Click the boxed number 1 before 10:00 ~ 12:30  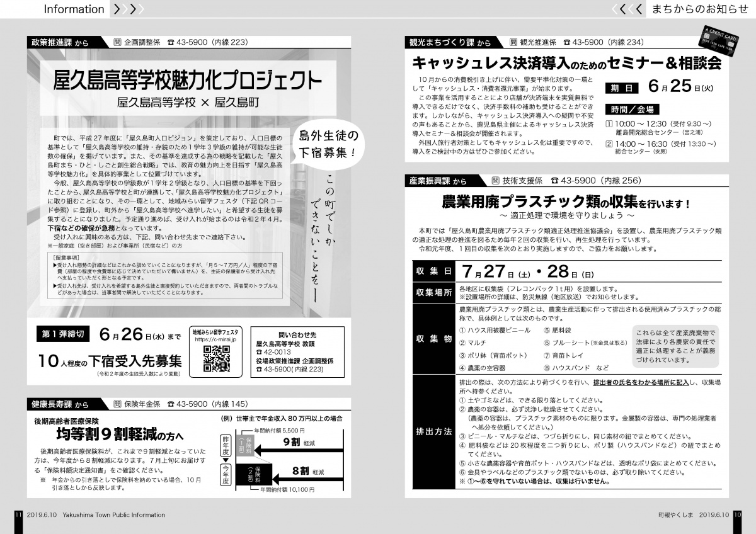click(x=609, y=125)
